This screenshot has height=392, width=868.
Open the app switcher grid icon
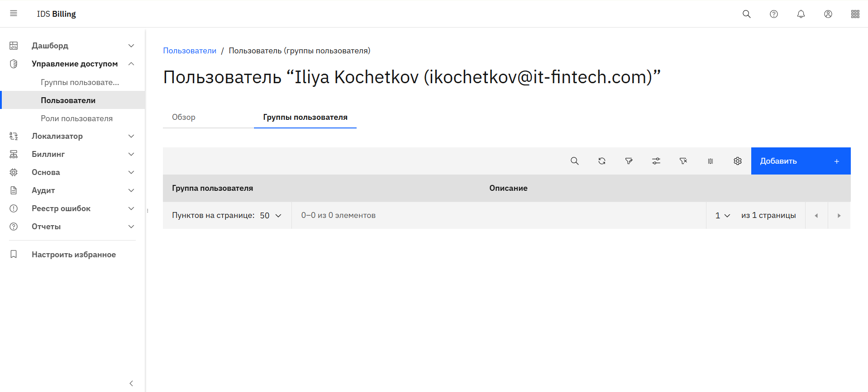(855, 14)
